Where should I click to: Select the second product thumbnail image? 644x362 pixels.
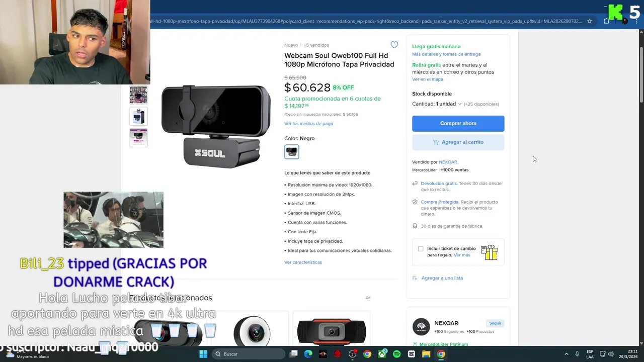point(138,116)
